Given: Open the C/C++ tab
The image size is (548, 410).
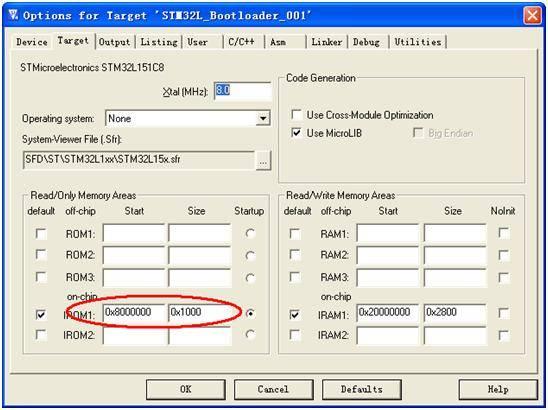Looking at the screenshot, I should click(241, 42).
